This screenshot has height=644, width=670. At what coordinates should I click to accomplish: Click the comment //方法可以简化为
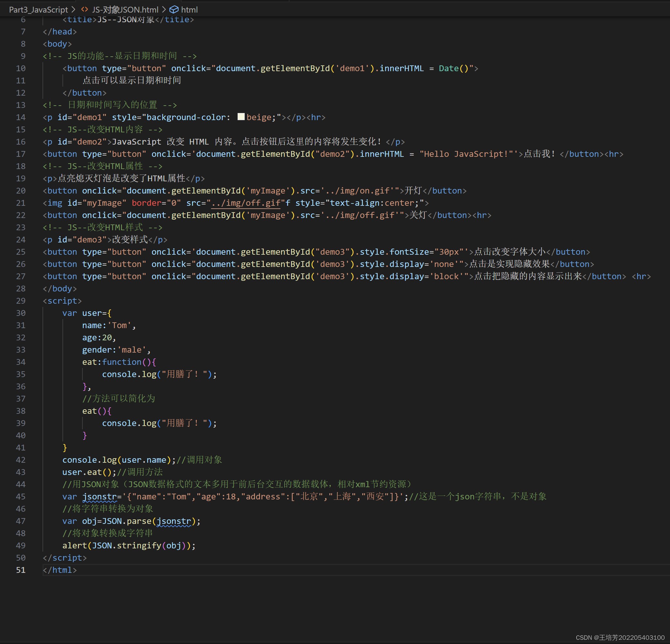click(x=118, y=399)
